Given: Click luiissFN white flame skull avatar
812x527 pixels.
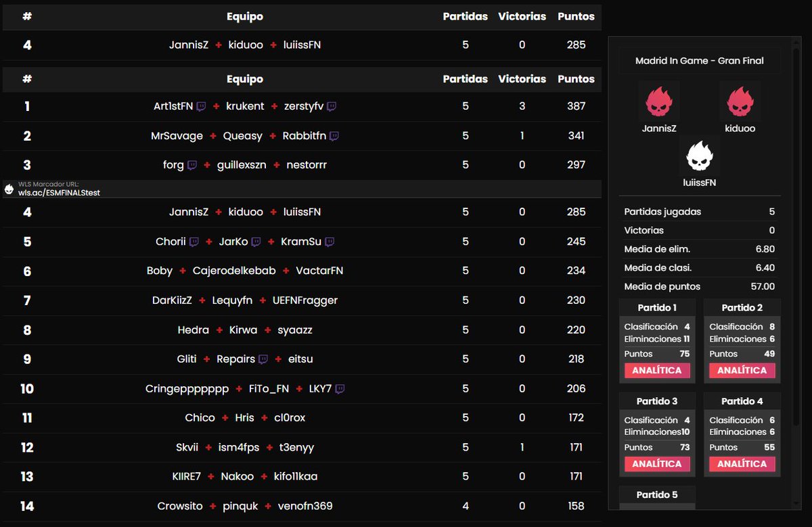Looking at the screenshot, I should [700, 156].
